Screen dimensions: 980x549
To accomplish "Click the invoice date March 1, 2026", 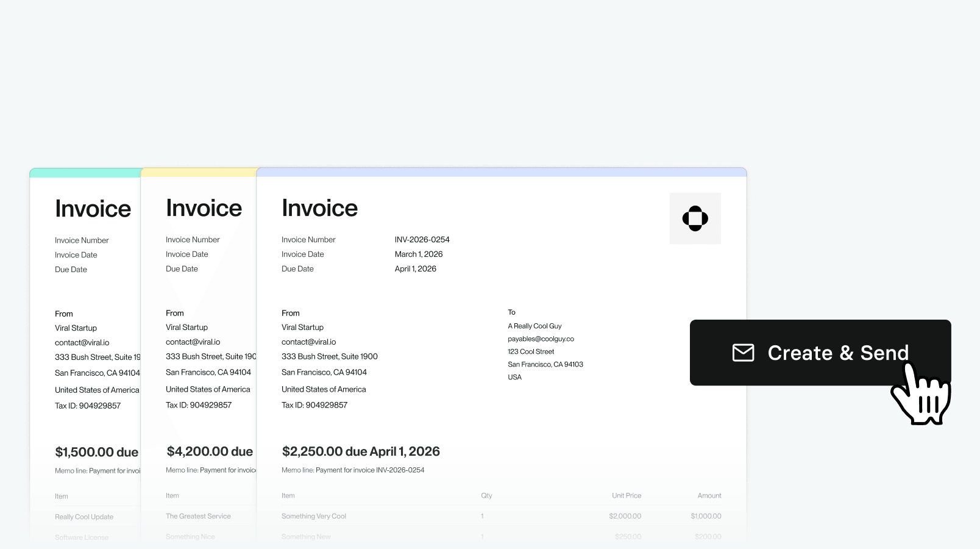I will (419, 254).
